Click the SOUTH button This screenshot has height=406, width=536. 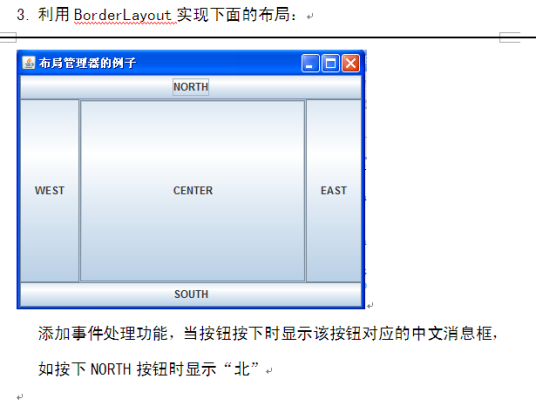[191, 294]
